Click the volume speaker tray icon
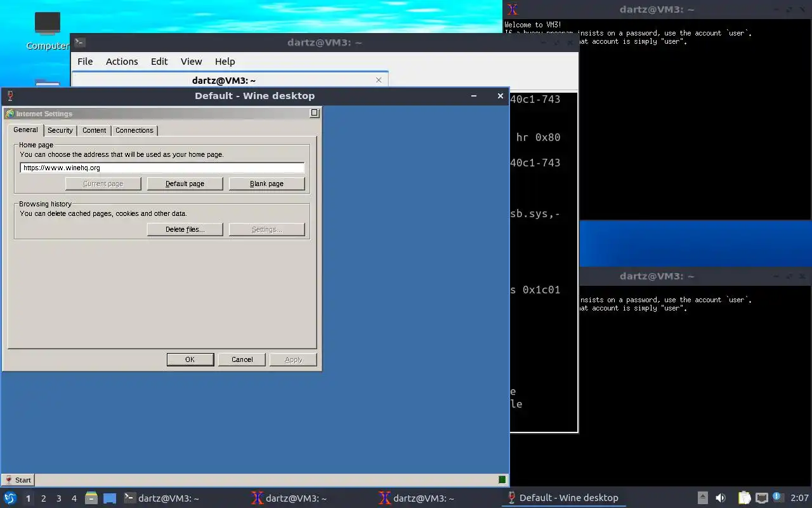Screen dimensions: 812x508 tap(721, 498)
